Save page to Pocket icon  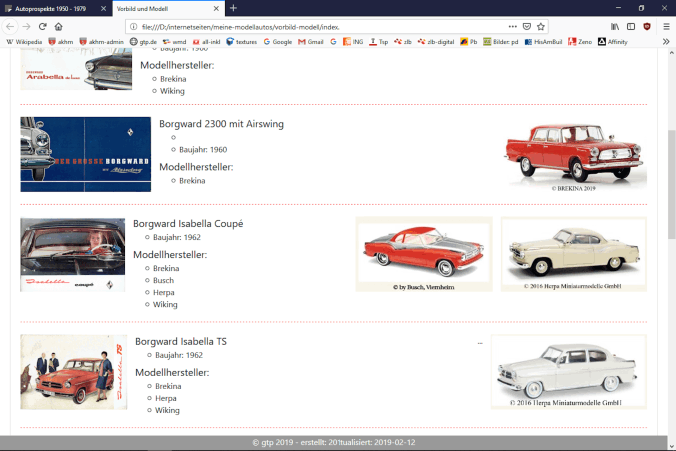(527, 27)
